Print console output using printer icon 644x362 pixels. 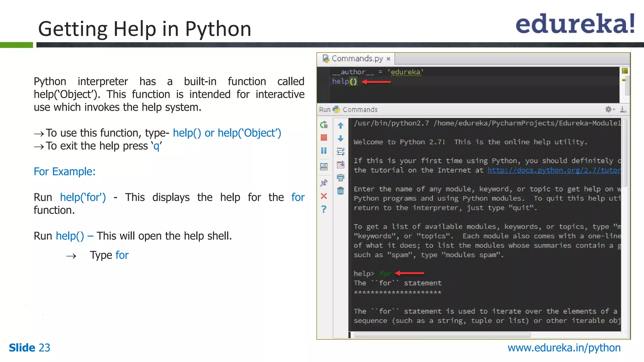(x=341, y=178)
